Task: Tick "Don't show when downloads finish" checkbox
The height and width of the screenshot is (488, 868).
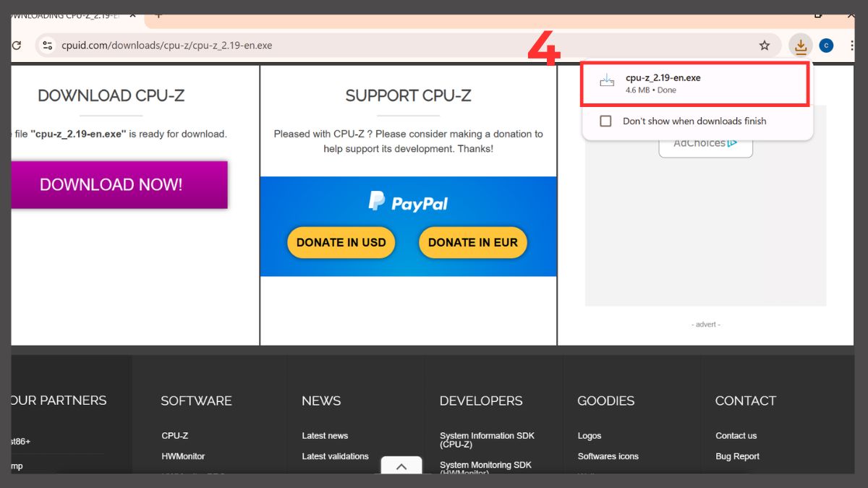Action: [x=606, y=121]
